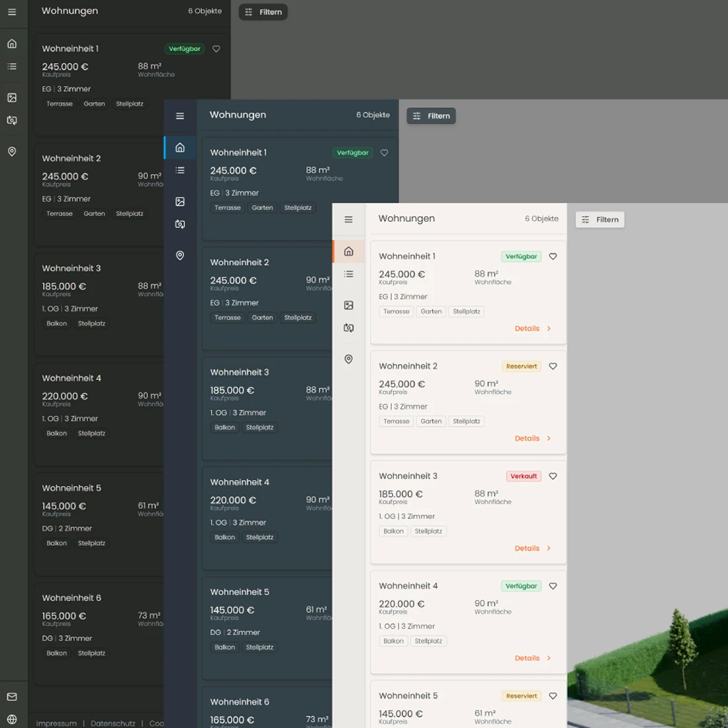Select Wohneinheit 4 card in blue panel
Viewport: 728px width, 728px height.
coord(267,518)
